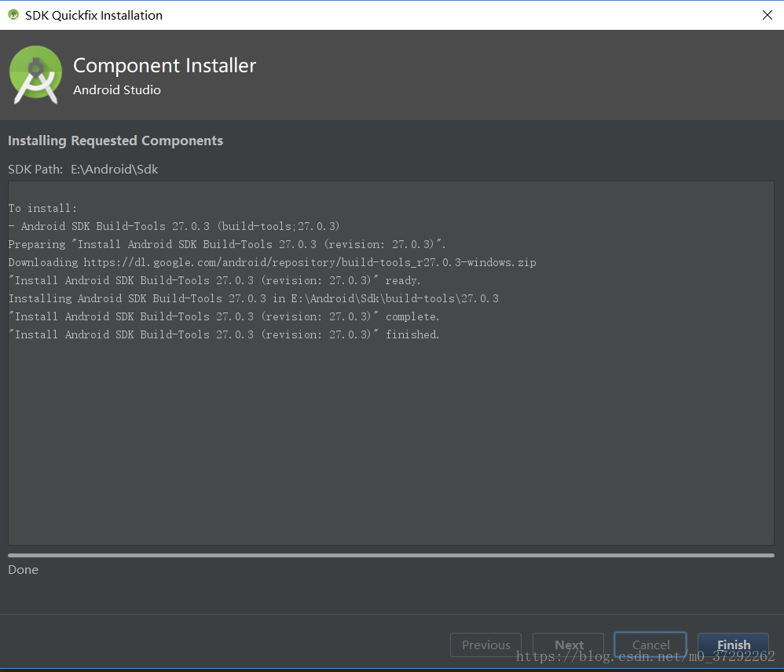Click the 'Component Installer' title
784x672 pixels.
pyautogui.click(x=164, y=65)
